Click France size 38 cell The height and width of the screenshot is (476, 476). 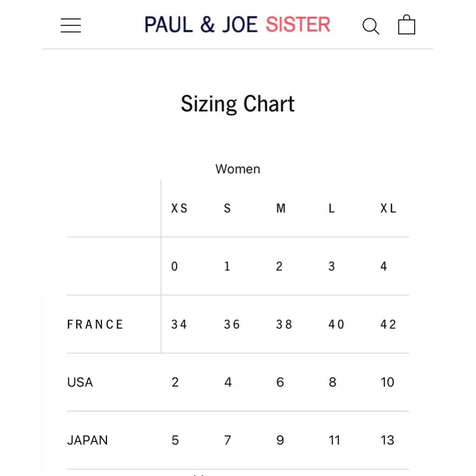coord(284,324)
